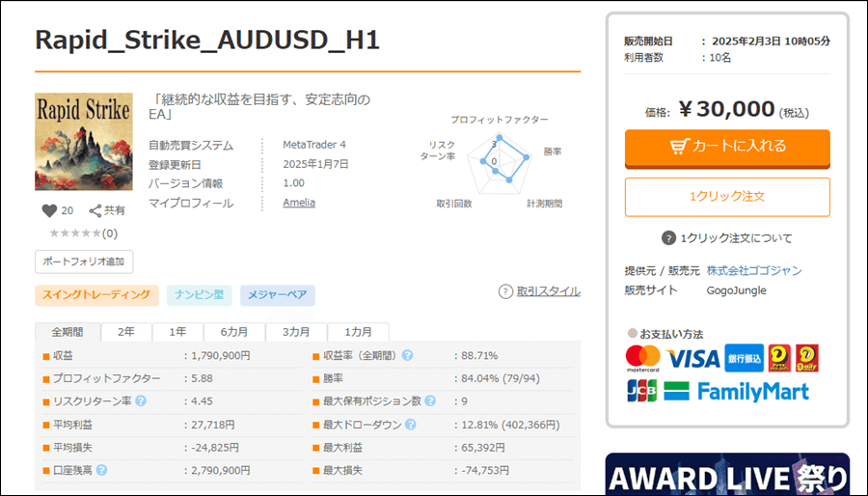Click the share icon
868x496 pixels.
(x=95, y=210)
